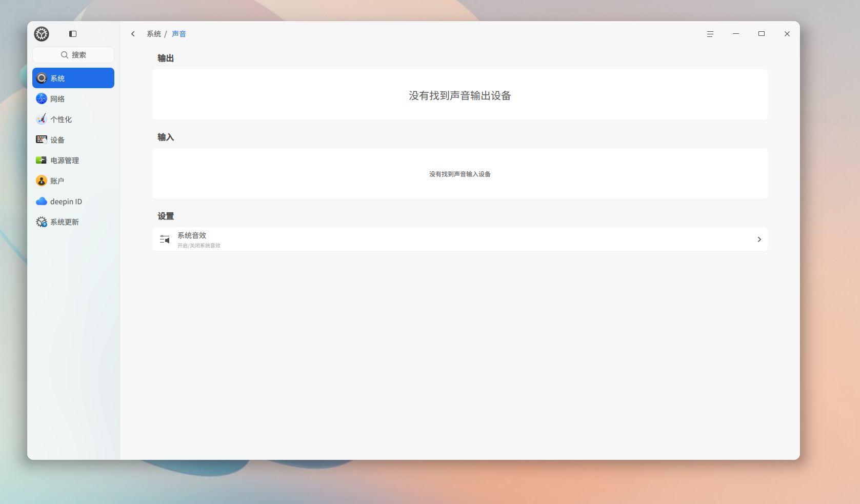Open the 系统音效 settings row
Viewport: 860px width, 504px height.
460,239
